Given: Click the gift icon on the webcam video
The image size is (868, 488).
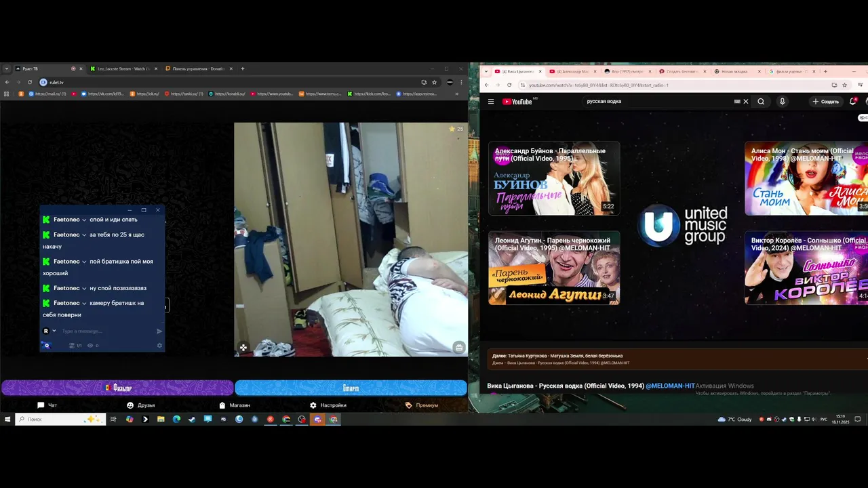Looking at the screenshot, I should click(459, 348).
